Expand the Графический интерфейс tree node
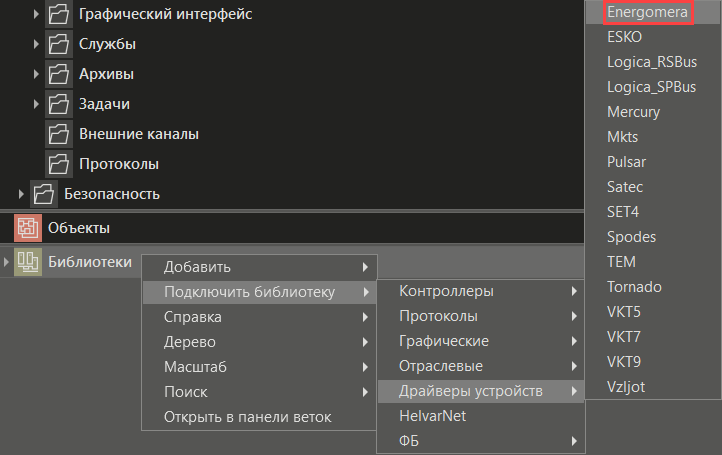The width and height of the screenshot is (722, 455). click(x=36, y=14)
